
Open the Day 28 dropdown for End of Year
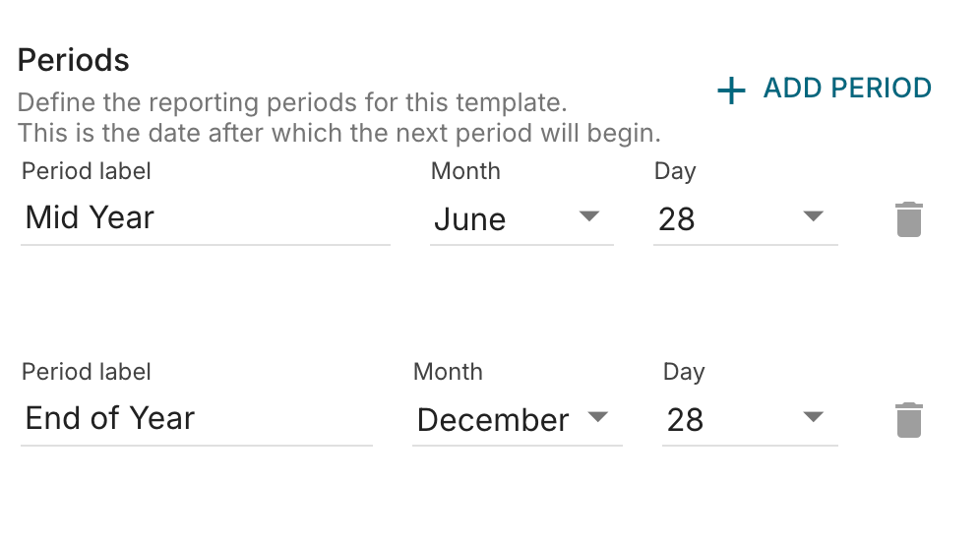(750, 420)
